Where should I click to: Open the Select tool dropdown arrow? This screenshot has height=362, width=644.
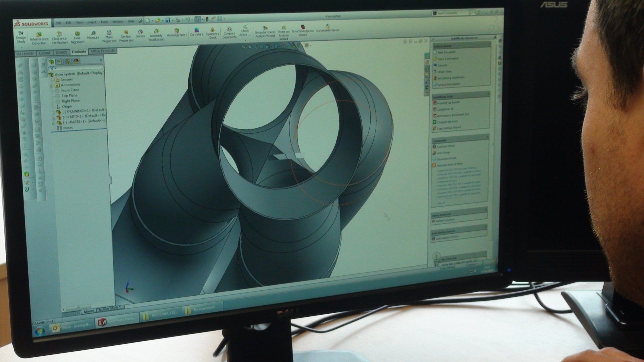click(202, 19)
